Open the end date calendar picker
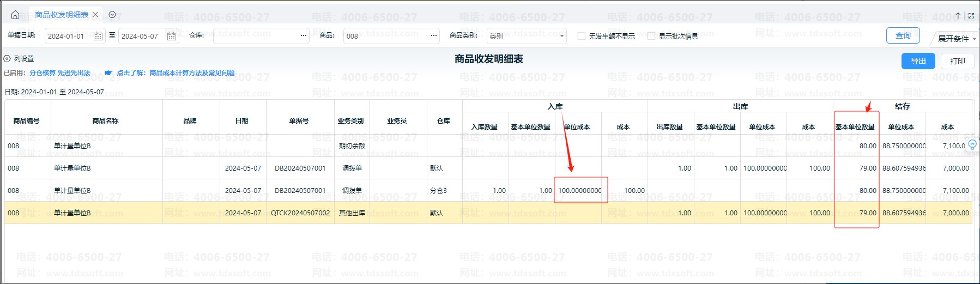This screenshot has height=284, width=980. [x=171, y=36]
